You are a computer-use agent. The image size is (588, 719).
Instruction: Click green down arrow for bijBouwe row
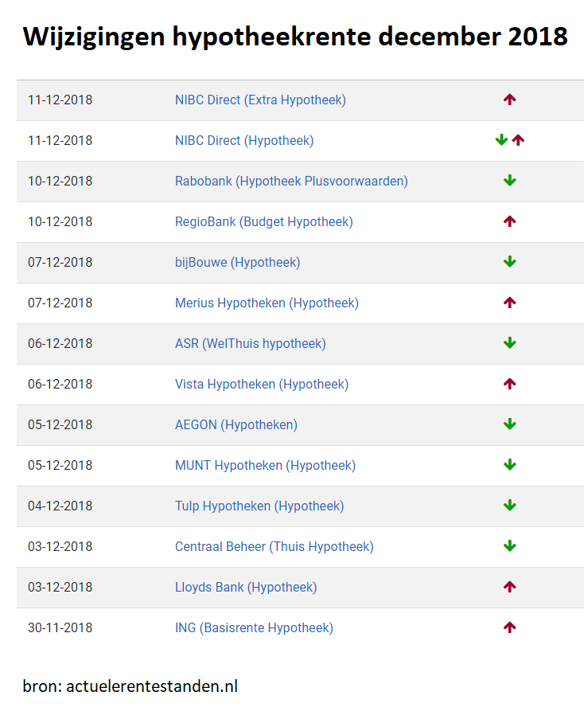tap(510, 262)
